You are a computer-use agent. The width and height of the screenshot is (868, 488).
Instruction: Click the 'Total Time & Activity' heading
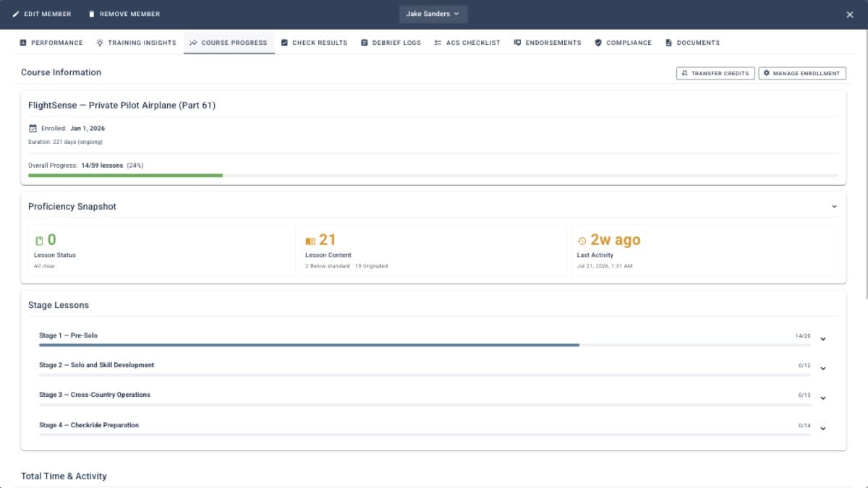(64, 476)
